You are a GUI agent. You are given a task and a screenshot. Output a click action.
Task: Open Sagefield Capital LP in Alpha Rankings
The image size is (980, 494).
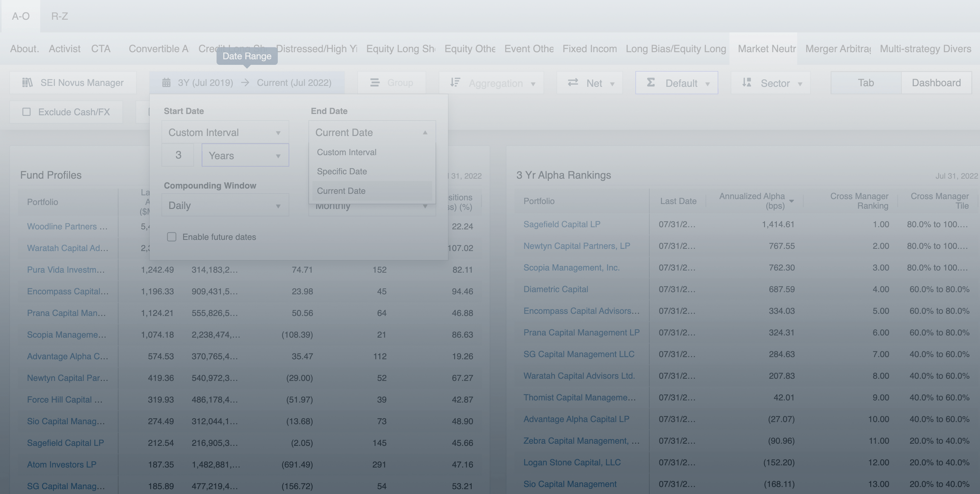tap(562, 224)
